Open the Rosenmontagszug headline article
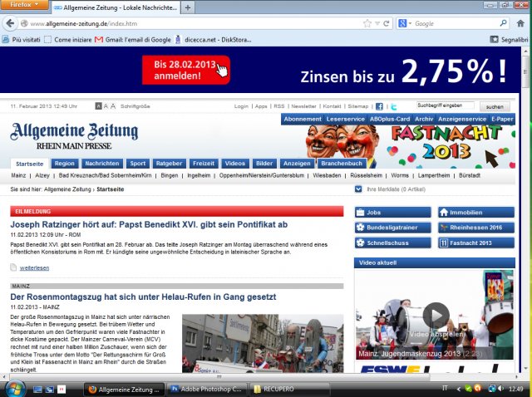Viewport: 532px width, 397px height. point(143,297)
